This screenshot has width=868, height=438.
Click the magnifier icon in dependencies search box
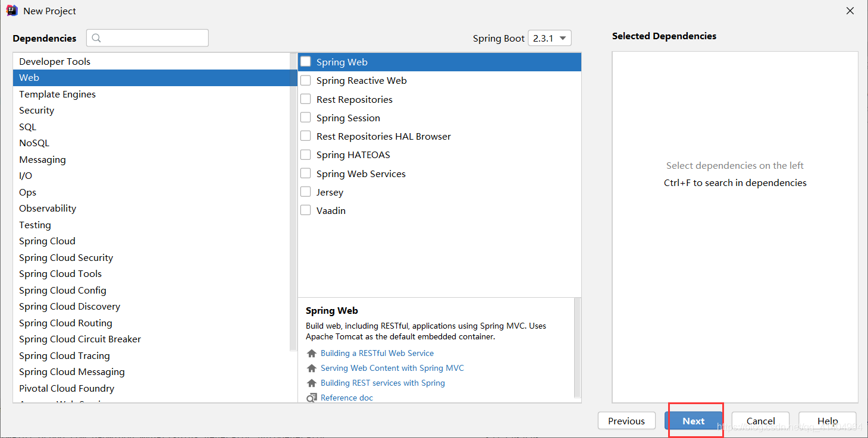(96, 37)
